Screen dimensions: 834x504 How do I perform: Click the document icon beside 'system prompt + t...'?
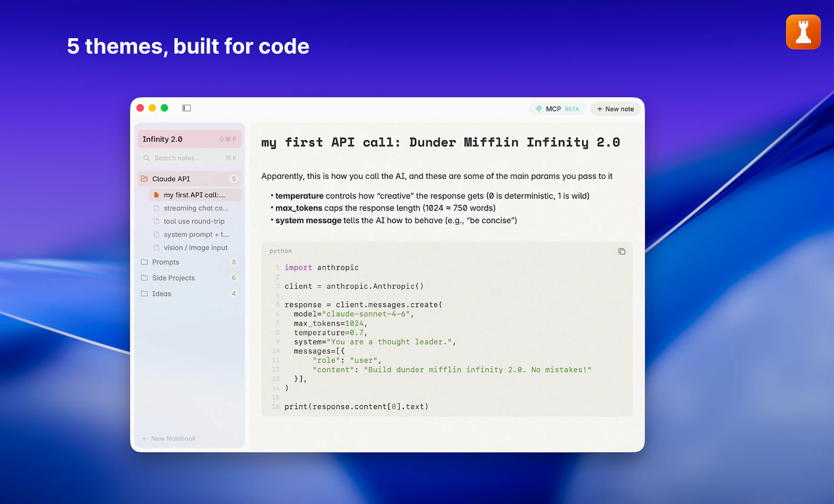pos(156,235)
